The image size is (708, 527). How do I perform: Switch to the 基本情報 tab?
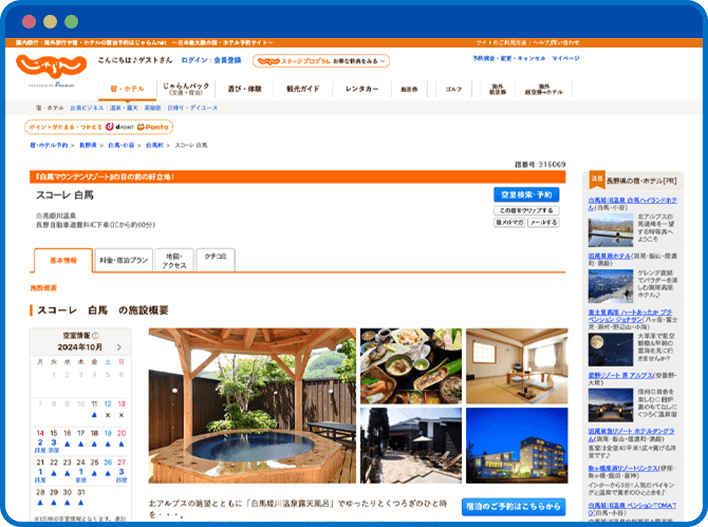tap(63, 261)
